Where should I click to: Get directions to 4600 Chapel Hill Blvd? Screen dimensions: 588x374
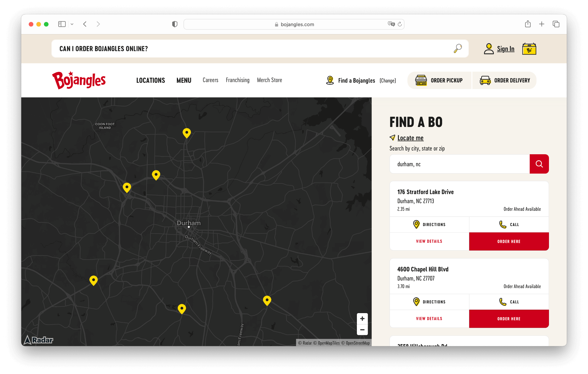coord(429,302)
